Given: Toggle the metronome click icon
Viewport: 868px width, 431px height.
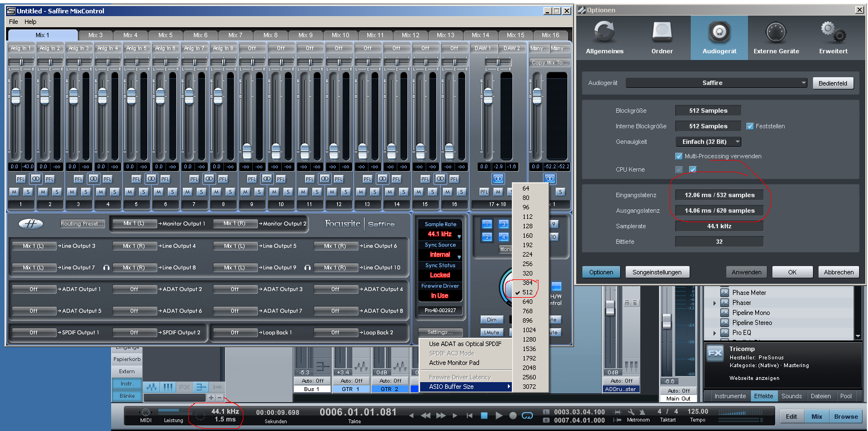Looking at the screenshot, I should click(643, 412).
